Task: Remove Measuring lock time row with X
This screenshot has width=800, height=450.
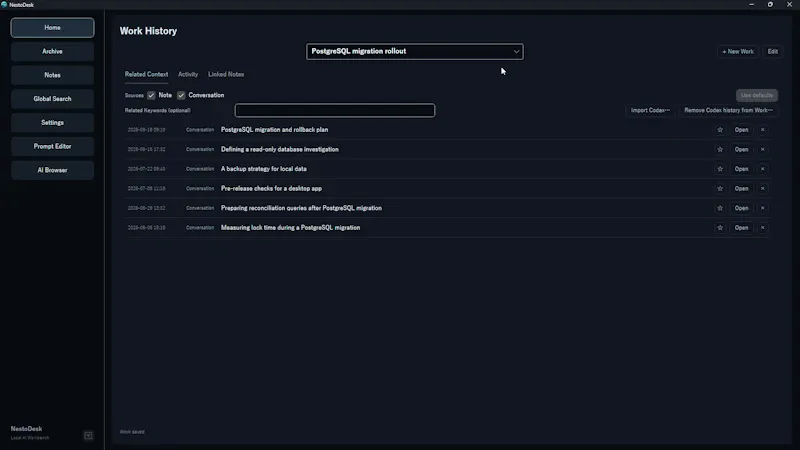Action: click(763, 228)
